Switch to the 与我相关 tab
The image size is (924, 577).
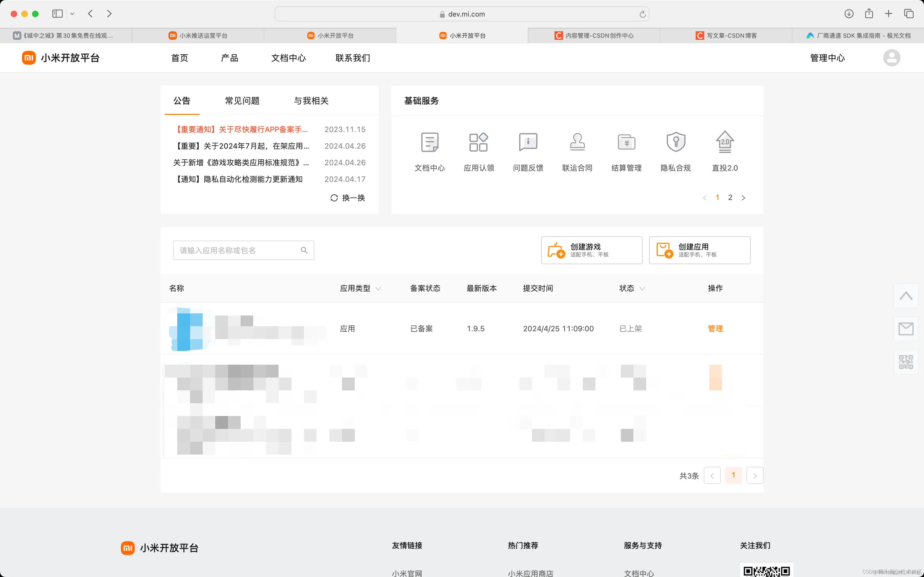click(311, 101)
